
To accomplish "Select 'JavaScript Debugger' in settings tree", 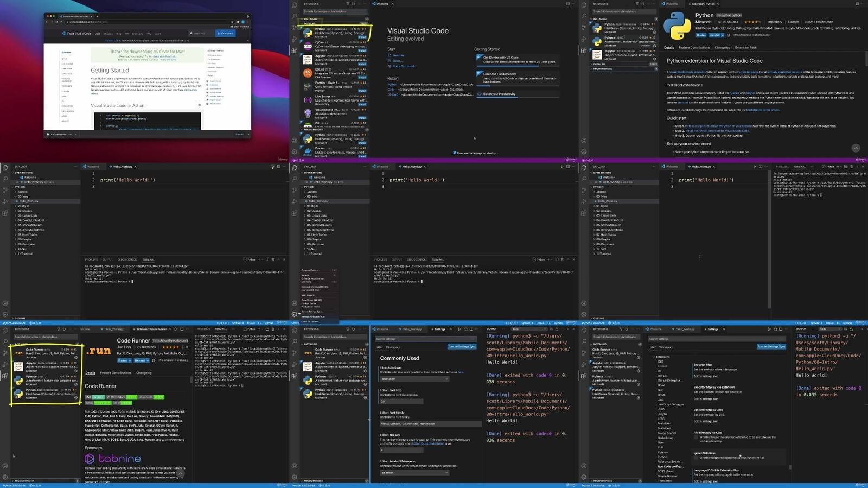I will [x=671, y=404].
